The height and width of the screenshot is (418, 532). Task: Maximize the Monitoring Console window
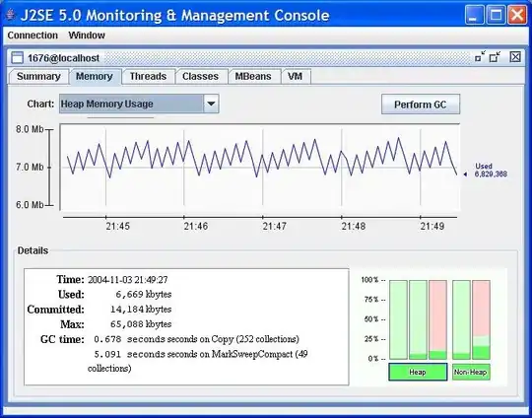point(496,15)
